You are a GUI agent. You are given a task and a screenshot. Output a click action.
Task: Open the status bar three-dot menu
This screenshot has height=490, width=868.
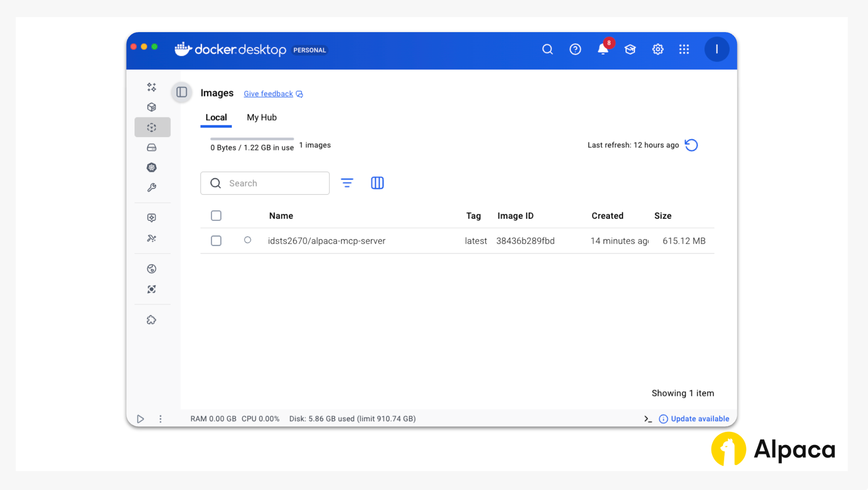(x=160, y=419)
